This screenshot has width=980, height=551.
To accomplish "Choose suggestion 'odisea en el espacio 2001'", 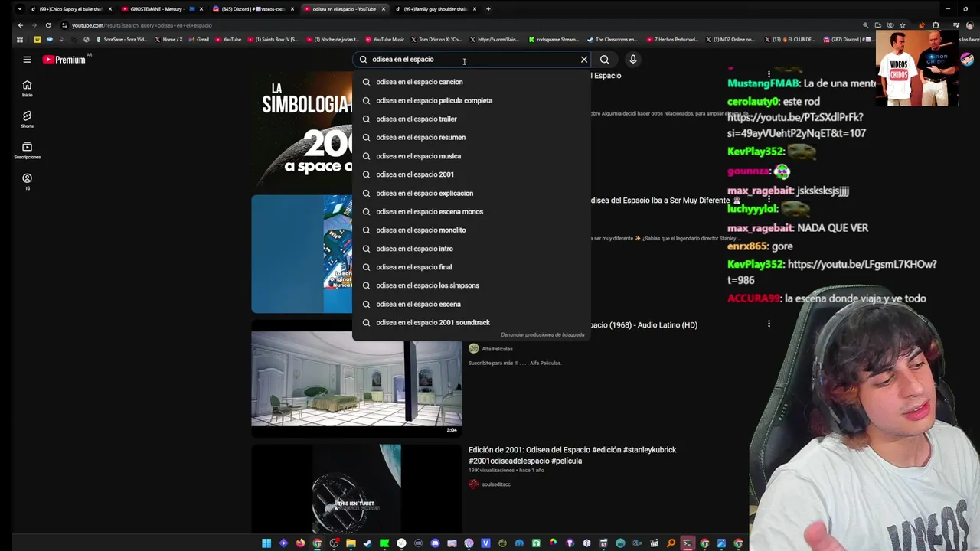I will [472, 174].
